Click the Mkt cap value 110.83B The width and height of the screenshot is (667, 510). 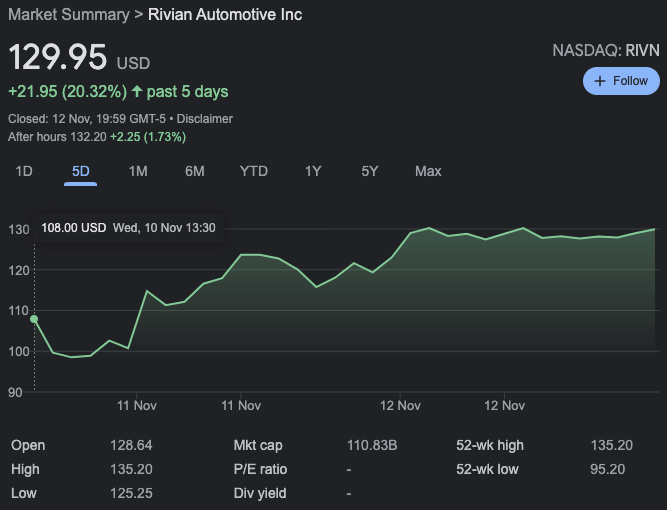coord(372,445)
